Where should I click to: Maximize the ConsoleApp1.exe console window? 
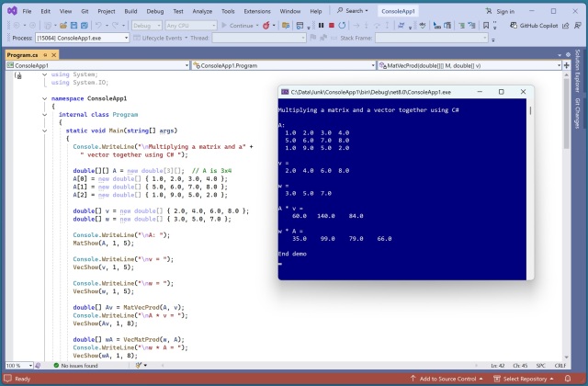pos(502,92)
